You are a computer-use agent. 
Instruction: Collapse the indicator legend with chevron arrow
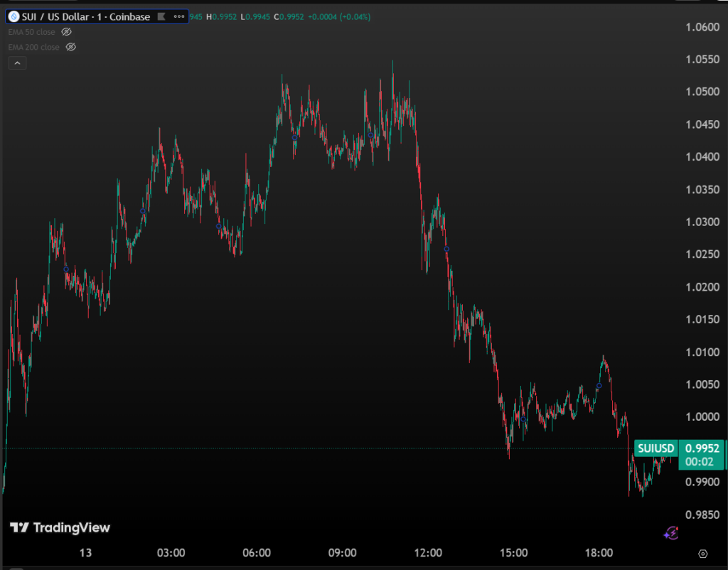pos(17,63)
